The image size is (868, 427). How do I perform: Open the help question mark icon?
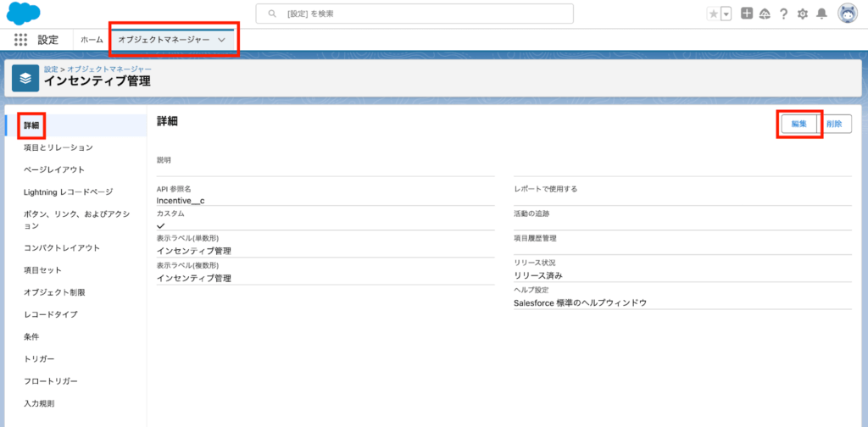tap(784, 14)
